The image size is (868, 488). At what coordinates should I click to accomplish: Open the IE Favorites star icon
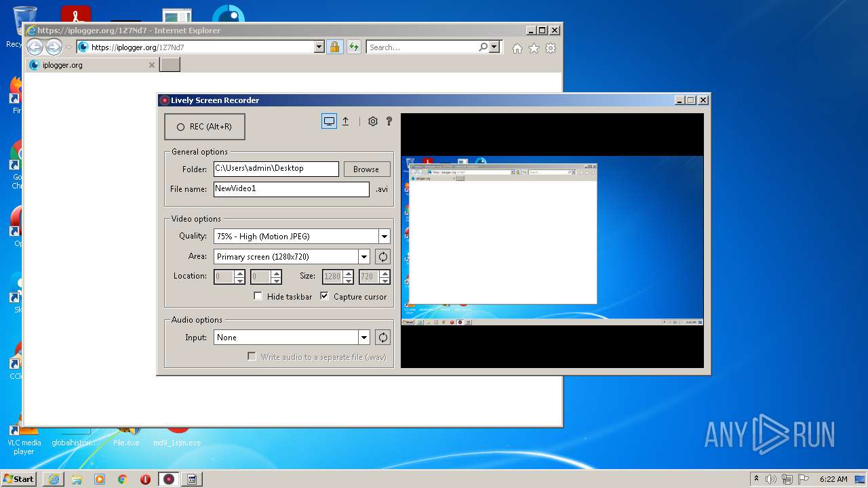point(534,48)
